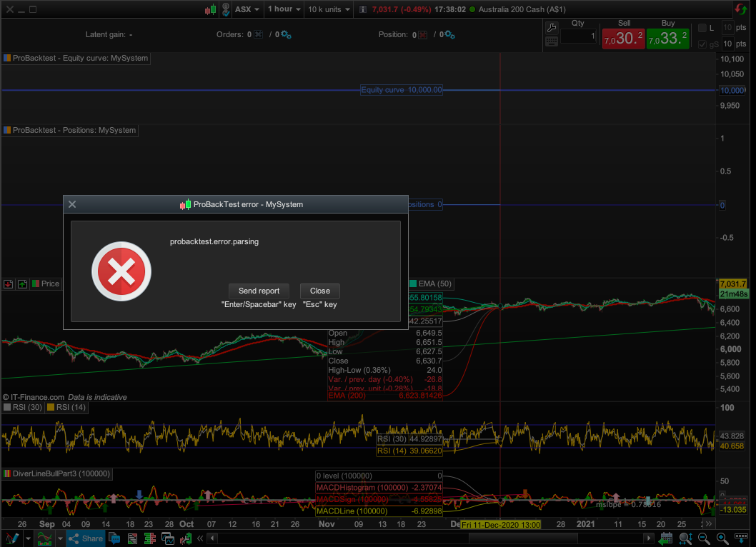Click the keyboard icon below wrench
756x547 pixels.
pos(552,41)
